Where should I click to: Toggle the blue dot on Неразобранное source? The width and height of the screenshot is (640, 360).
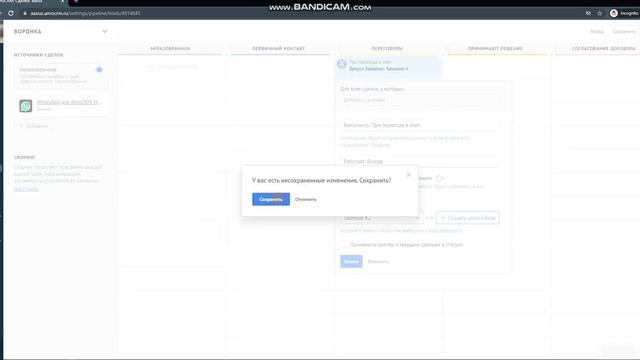click(x=99, y=70)
